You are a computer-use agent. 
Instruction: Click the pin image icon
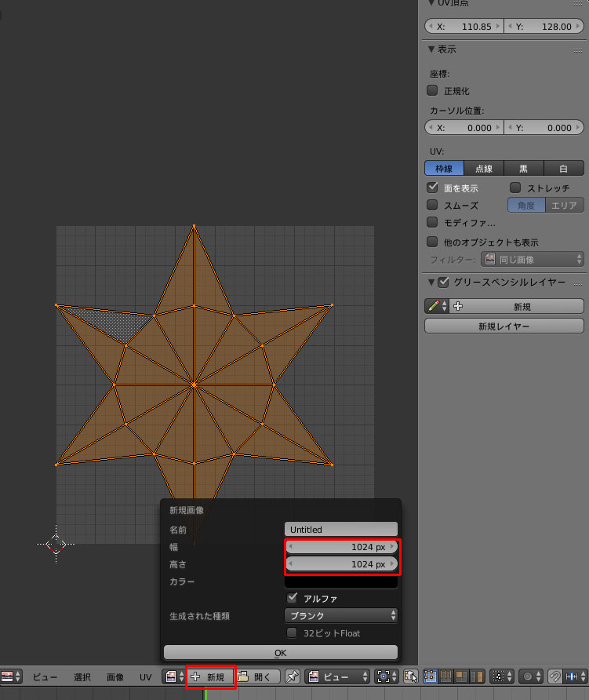point(293,676)
